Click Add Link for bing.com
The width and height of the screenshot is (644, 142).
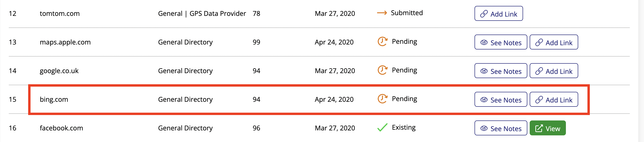click(x=554, y=99)
